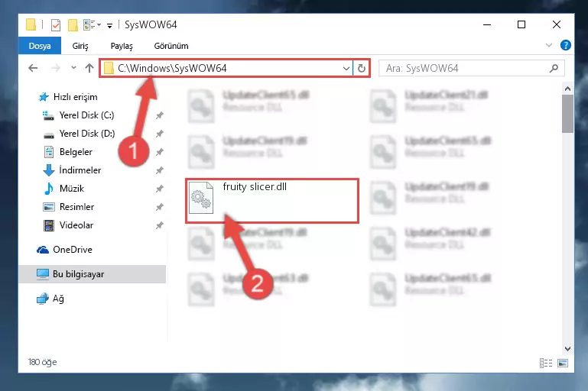Click the scrollbar down arrow
The height and width of the screenshot is (391, 588).
coord(567,349)
